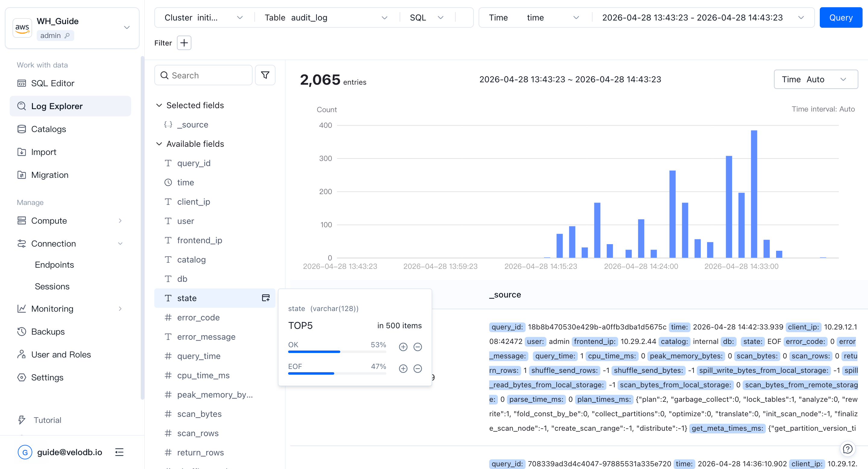
Task: Click the add-to-table icon on state field
Action: [266, 298]
